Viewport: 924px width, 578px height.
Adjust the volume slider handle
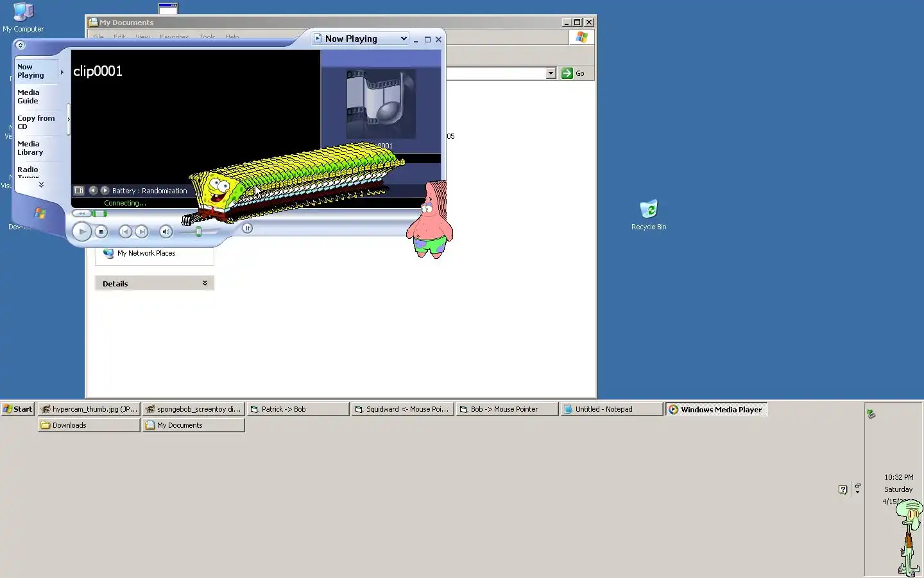tap(199, 232)
